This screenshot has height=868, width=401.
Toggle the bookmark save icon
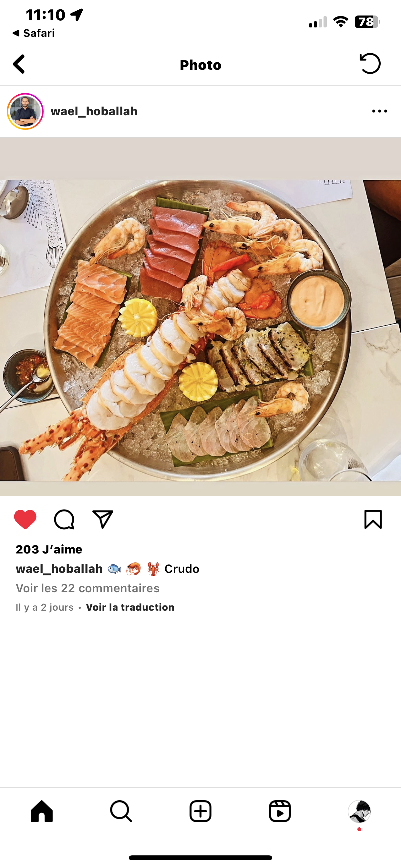373,519
